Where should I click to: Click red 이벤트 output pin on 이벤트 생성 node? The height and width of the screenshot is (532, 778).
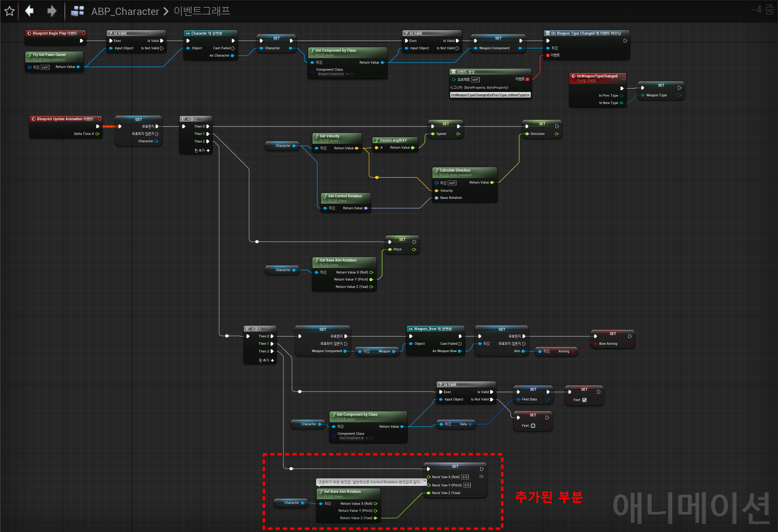pos(527,79)
